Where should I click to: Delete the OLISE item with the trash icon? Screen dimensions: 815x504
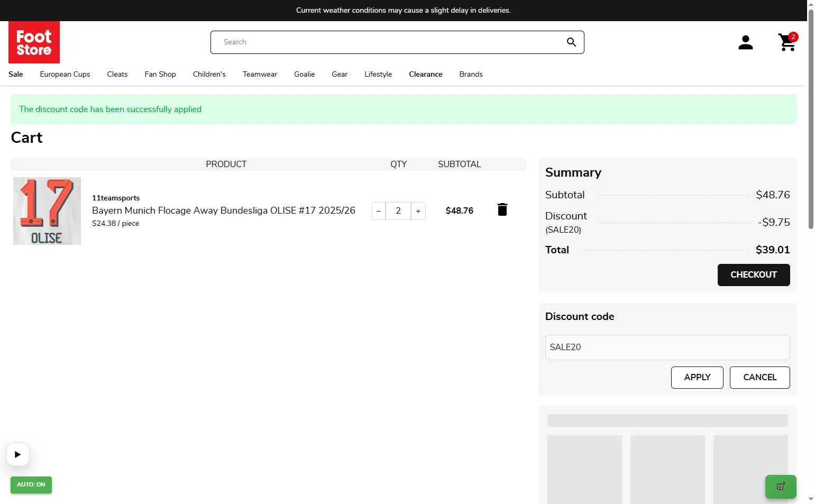[x=502, y=210]
